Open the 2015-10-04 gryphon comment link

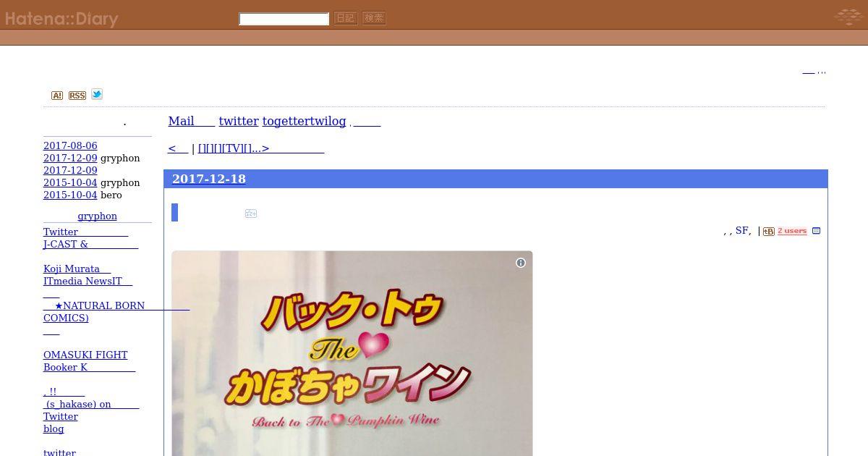click(x=70, y=182)
